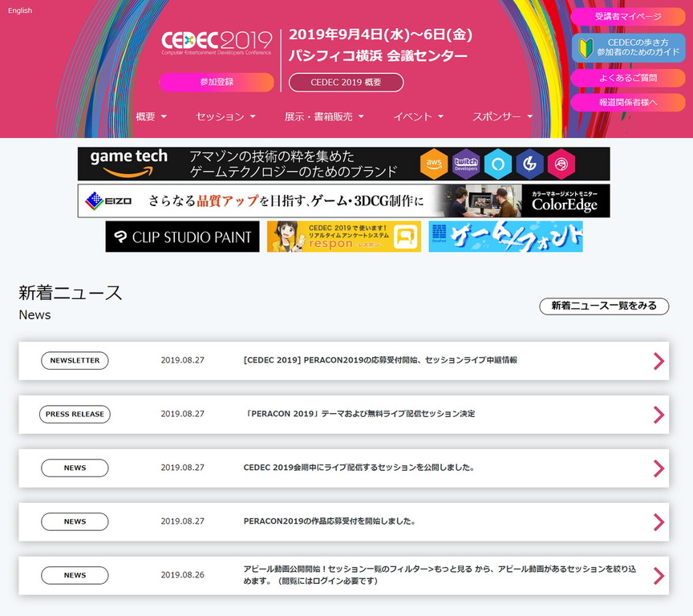Open the pink hexagon icon in banner
The image size is (693, 616).
(x=561, y=164)
